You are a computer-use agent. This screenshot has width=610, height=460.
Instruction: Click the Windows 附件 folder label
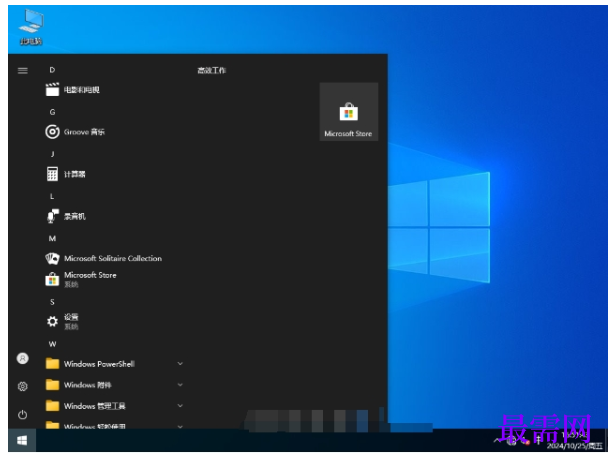point(88,385)
